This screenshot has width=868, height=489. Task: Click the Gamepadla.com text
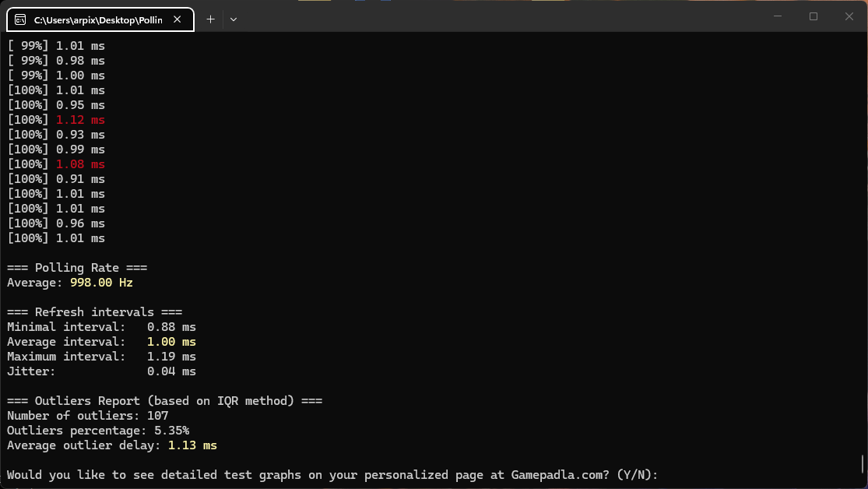559,475
